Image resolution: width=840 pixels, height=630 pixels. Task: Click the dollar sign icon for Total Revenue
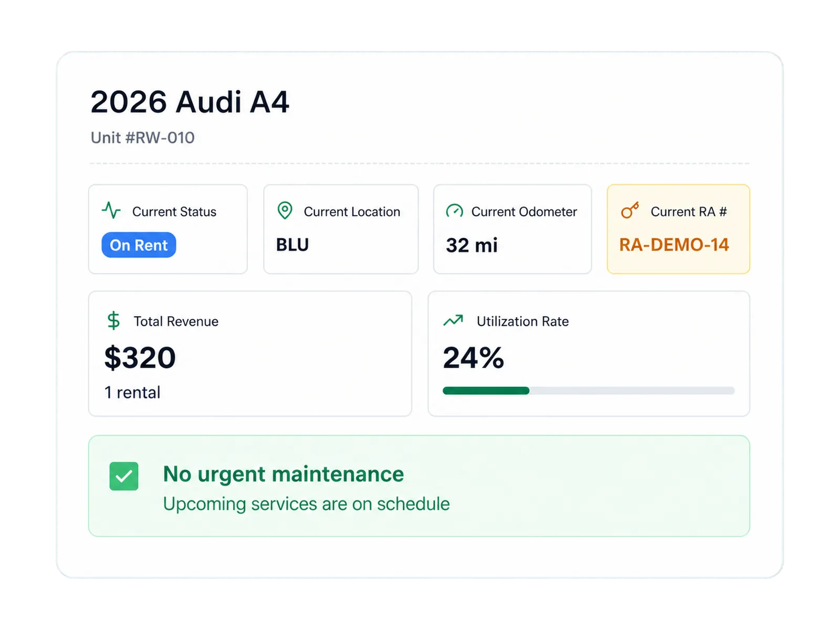click(113, 321)
